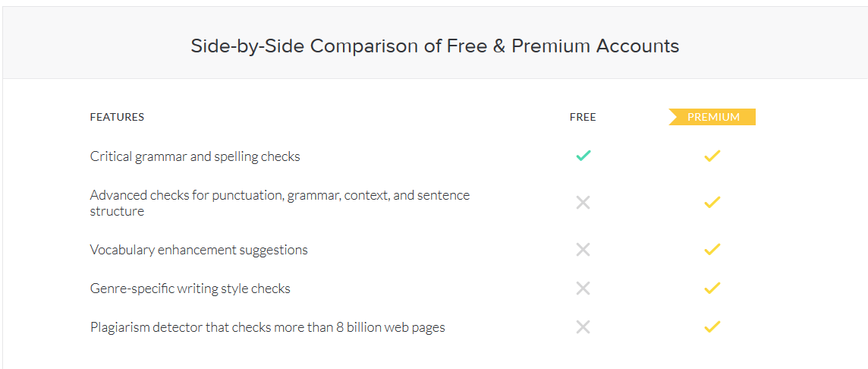Click Premium checkmark for genre-specific style checks

[x=712, y=288]
